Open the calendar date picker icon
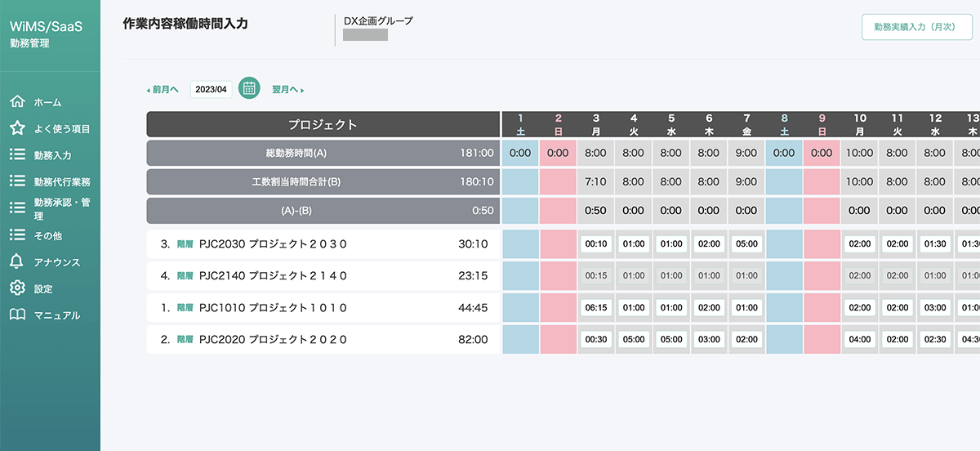 [250, 88]
